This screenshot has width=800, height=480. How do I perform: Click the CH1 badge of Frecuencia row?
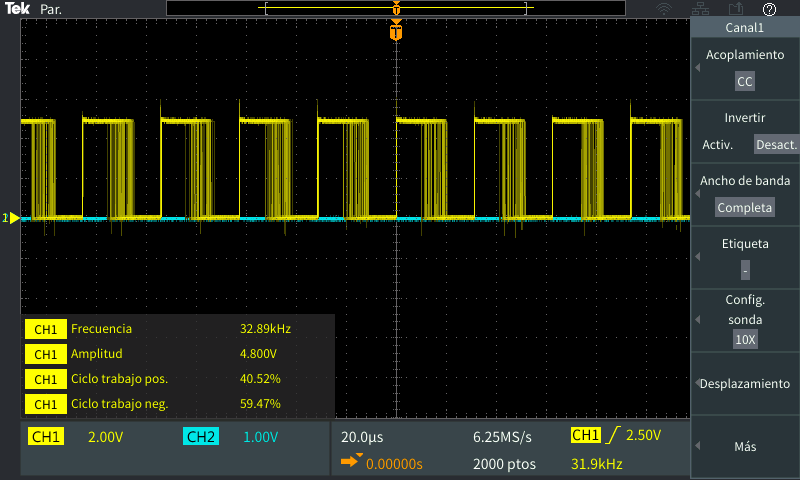click(x=46, y=330)
